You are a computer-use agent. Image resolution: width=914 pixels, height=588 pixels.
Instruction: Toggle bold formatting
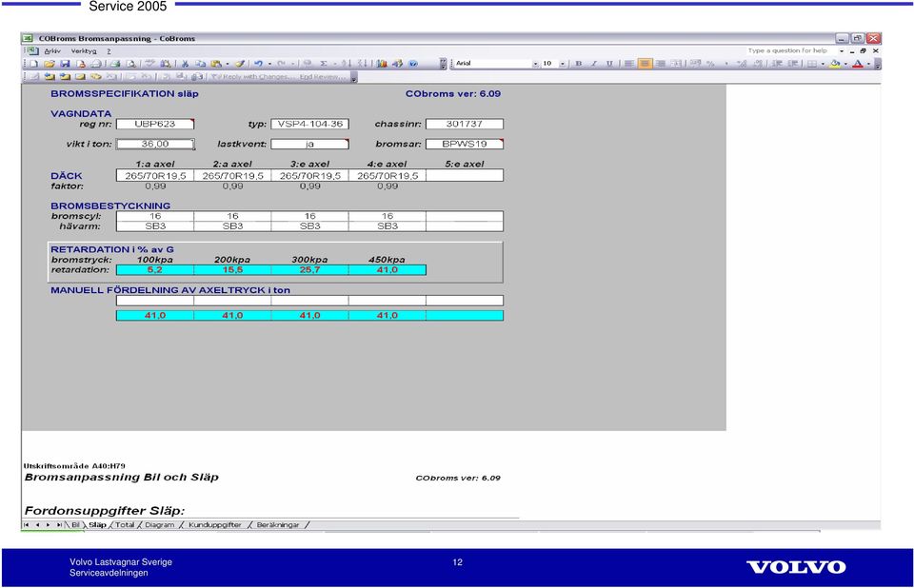click(x=579, y=64)
